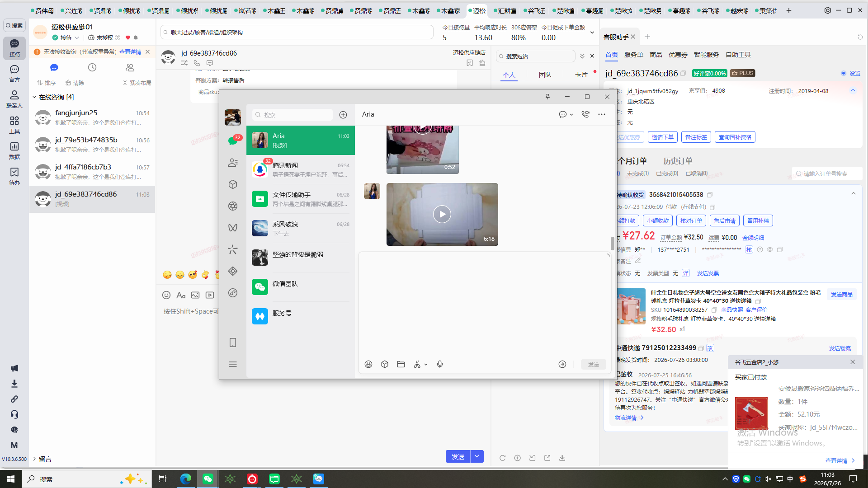Open WeChat Moments shutter icon in sidebar
Screen dimensions: 868x488
233,206
